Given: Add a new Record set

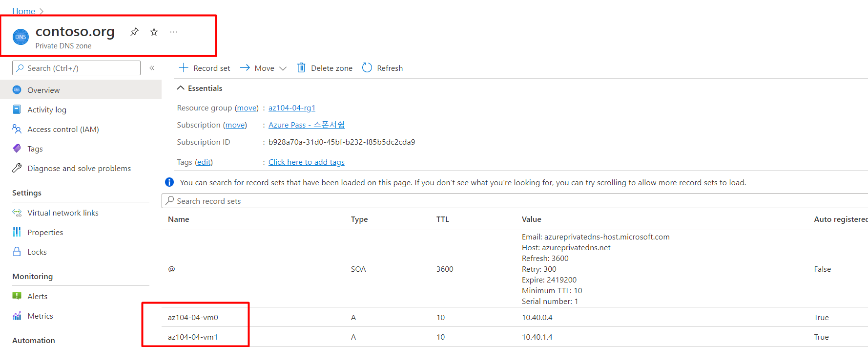Looking at the screenshot, I should coord(205,68).
